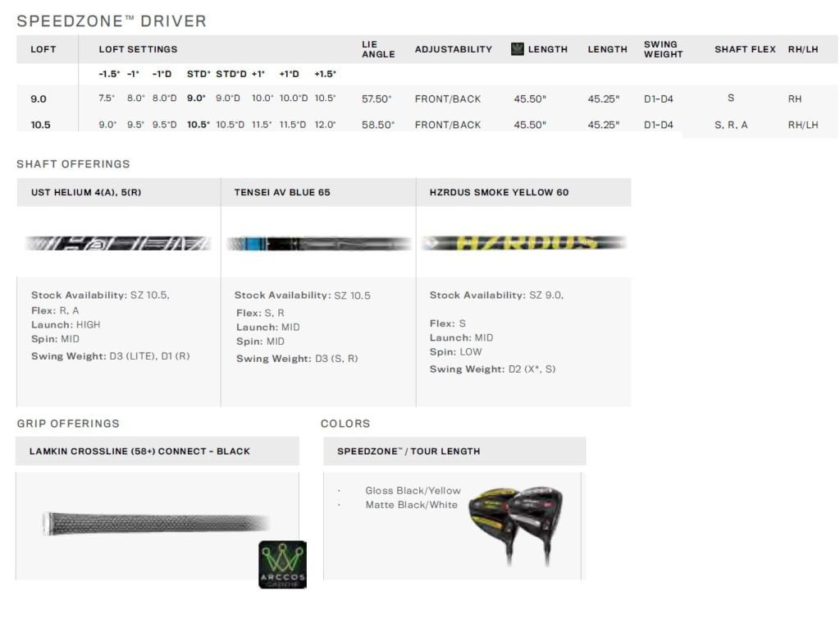Click the 12.0° value in the 10.5 row

pos(325,125)
